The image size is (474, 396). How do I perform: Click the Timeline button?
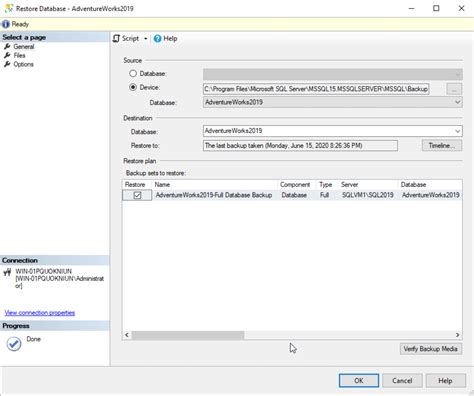click(442, 145)
